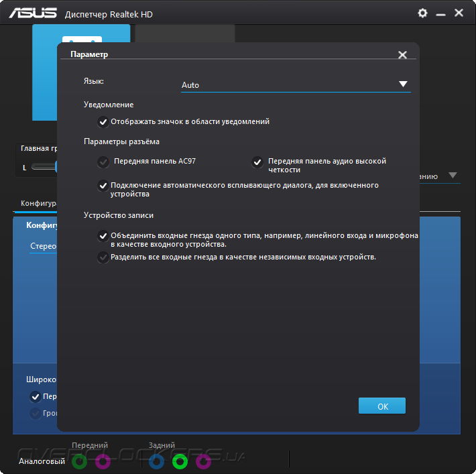Toggle Подключение автоматического всплывающего диалога checkbox
The image size is (476, 474).
pyautogui.click(x=103, y=185)
